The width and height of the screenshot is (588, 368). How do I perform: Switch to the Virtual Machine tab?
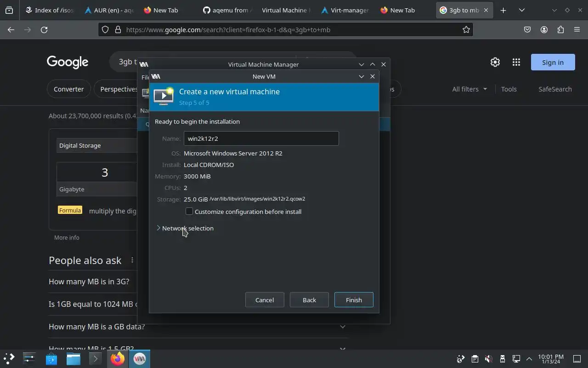pyautogui.click(x=286, y=10)
